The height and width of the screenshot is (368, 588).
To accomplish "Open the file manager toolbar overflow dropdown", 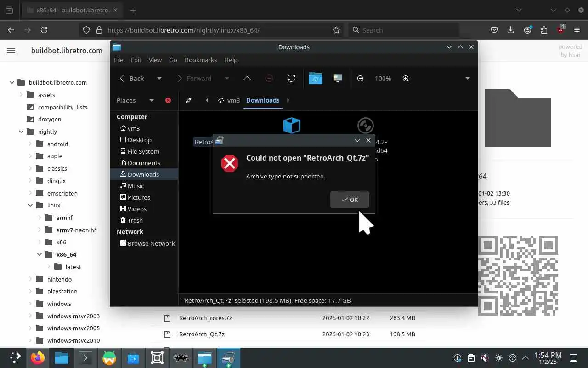I will pyautogui.click(x=468, y=78).
